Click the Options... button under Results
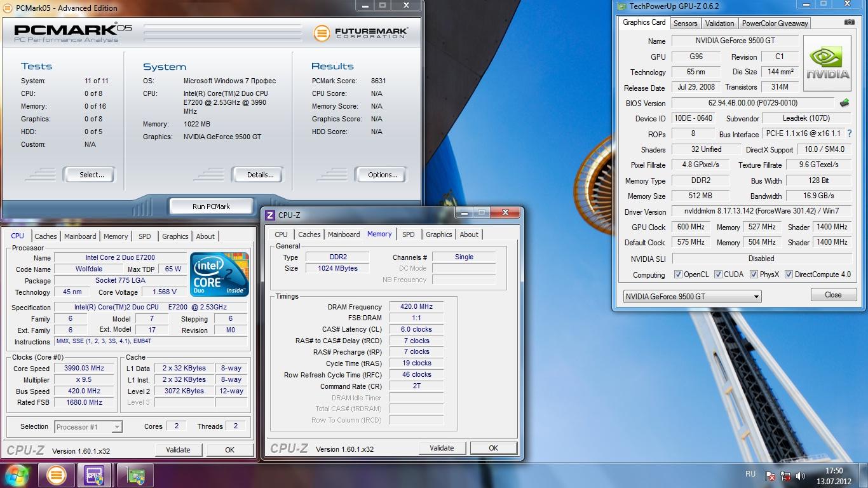The image size is (868, 488). pyautogui.click(x=383, y=175)
